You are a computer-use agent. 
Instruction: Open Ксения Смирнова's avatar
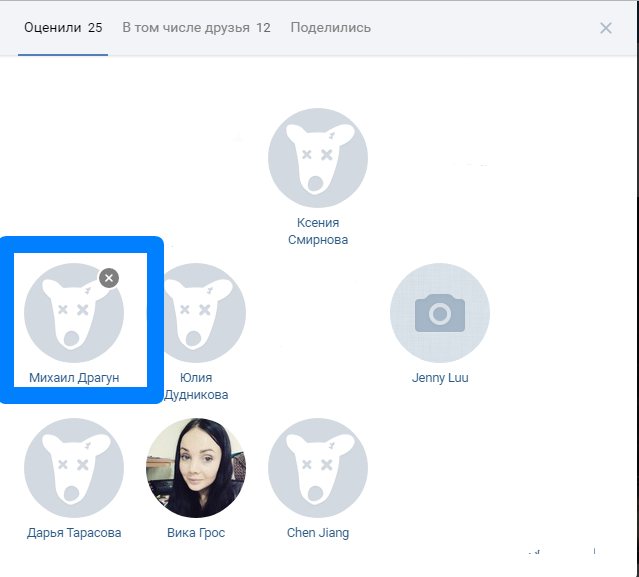tap(318, 158)
